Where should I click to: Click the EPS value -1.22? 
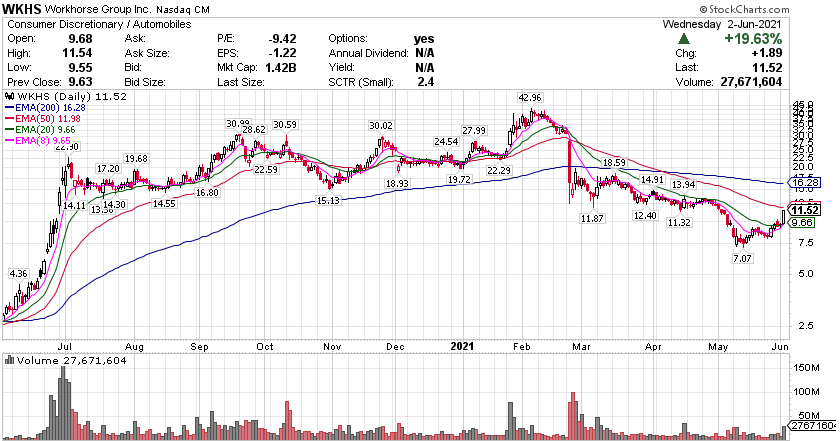(x=282, y=53)
